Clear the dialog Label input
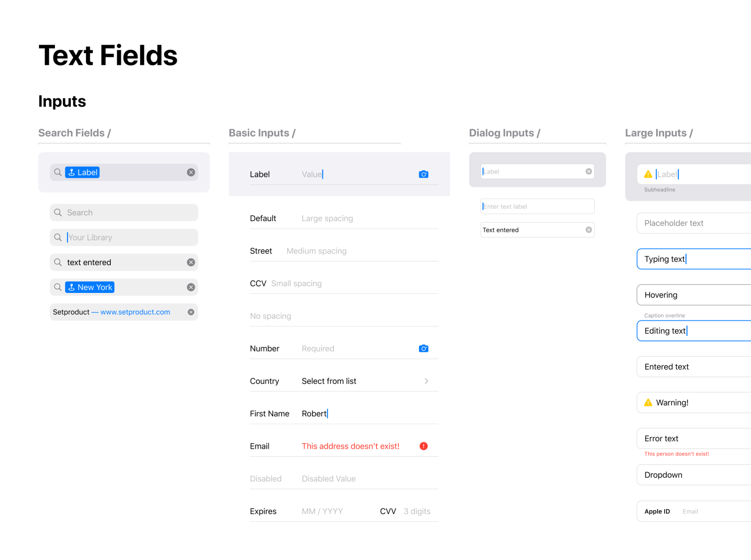The height and width of the screenshot is (560, 751). 589,171
